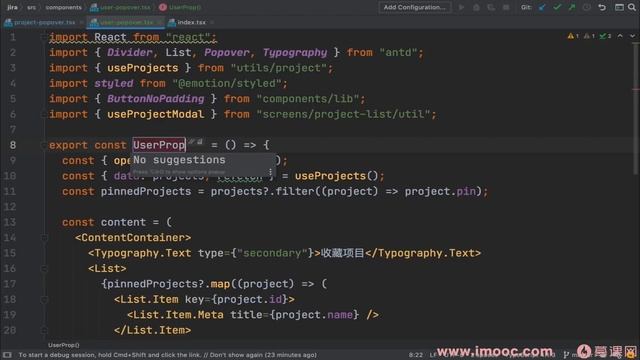Click UserProp() breadcrumb at top
Image resolution: width=640 pixels, height=360 pixels.
tap(180, 7)
